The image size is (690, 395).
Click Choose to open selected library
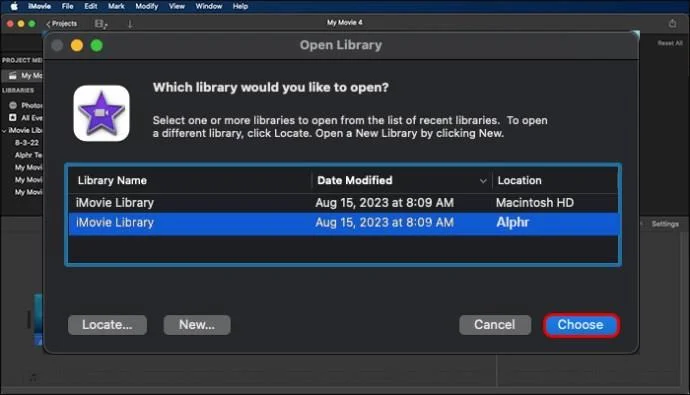(581, 325)
